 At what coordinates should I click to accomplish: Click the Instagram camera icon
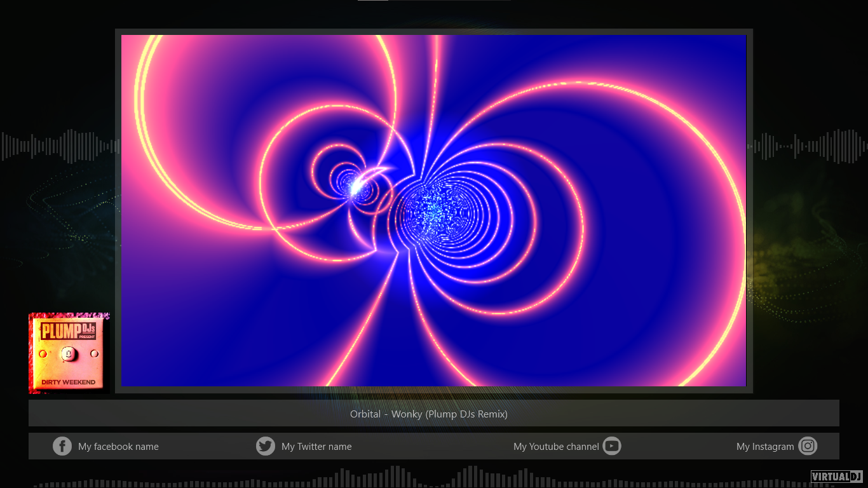coord(808,446)
